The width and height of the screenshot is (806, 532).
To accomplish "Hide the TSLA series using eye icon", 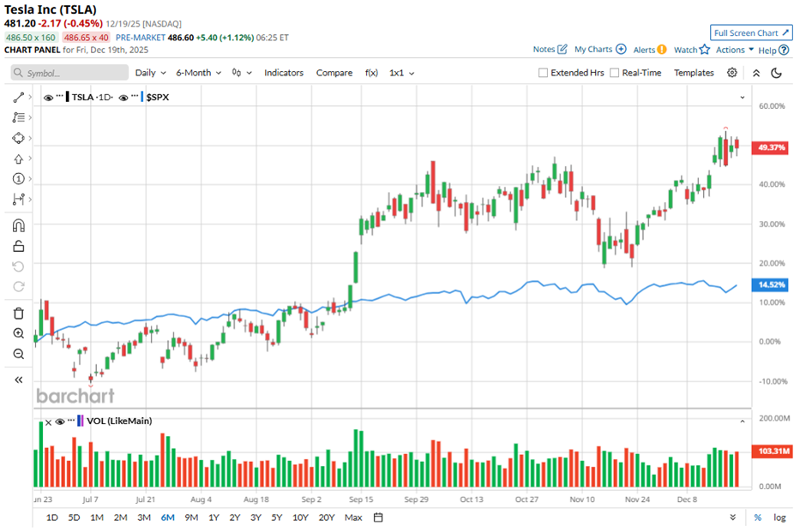I will (48, 98).
